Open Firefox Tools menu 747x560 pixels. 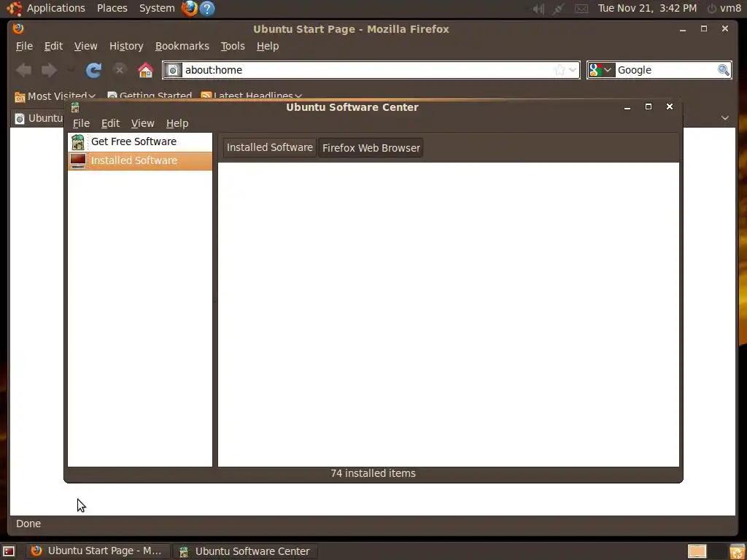233,46
